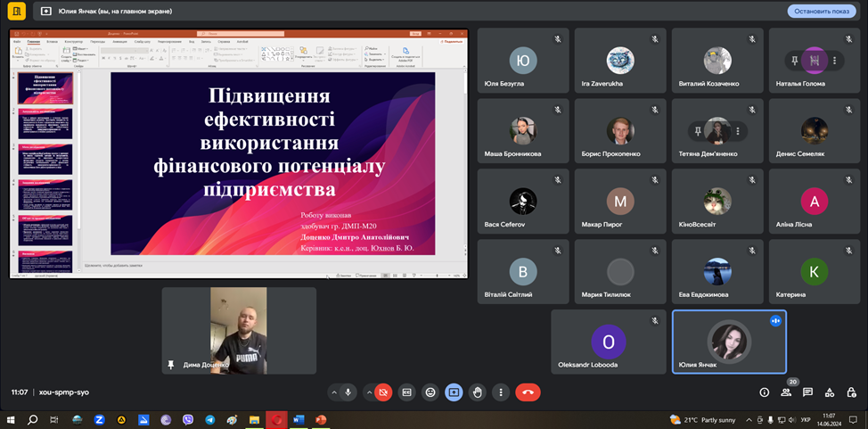Open Zoom app from taskbar
Image resolution: width=868 pixels, height=429 pixels.
click(x=100, y=419)
